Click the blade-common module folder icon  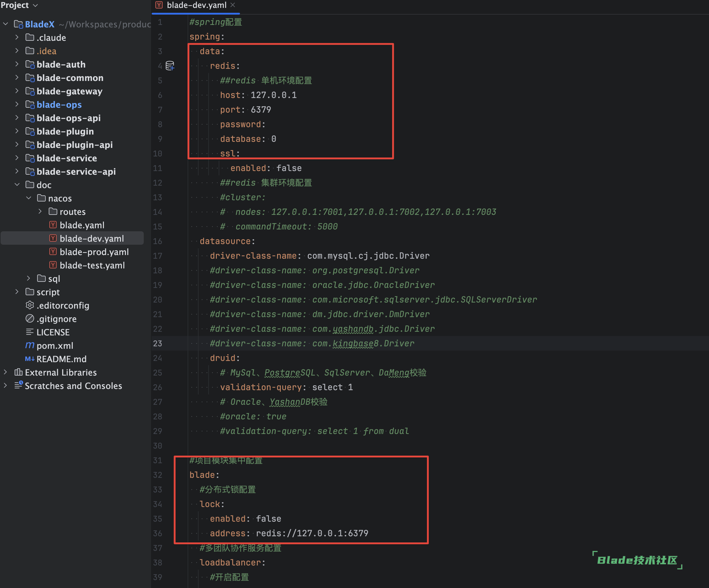click(30, 78)
